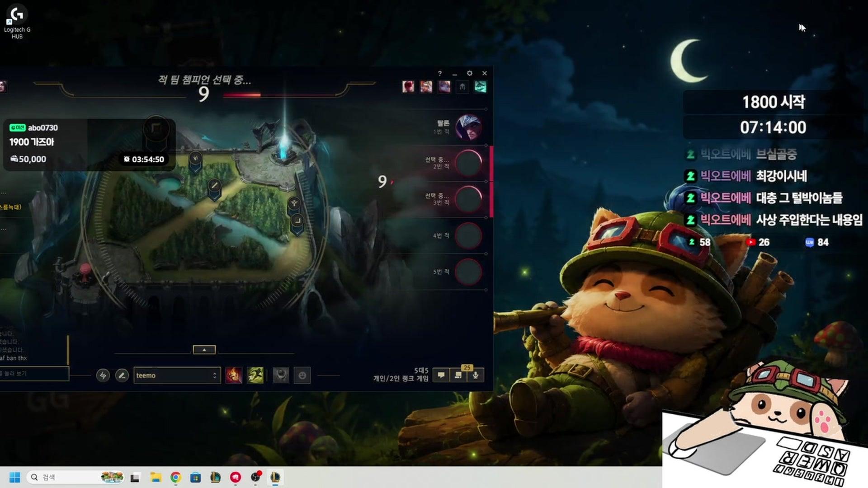Open the ward skin selector
Viewport: 868px width, 488px height.
281,375
